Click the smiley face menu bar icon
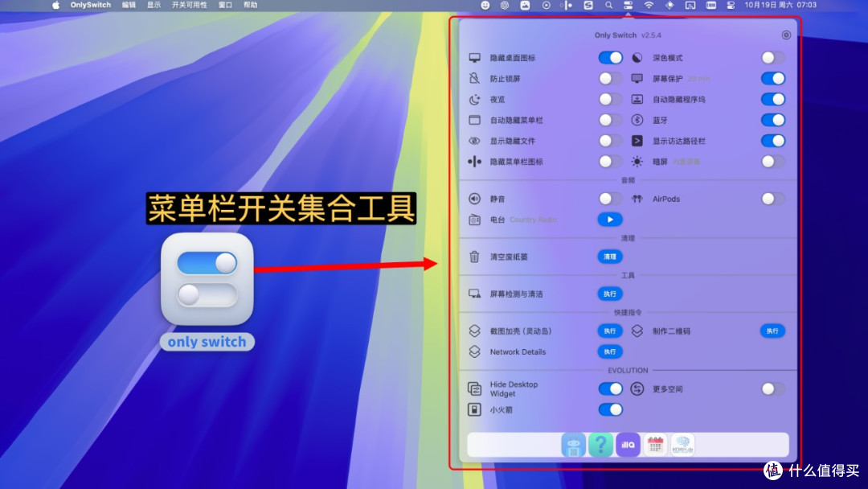The width and height of the screenshot is (868, 489). click(485, 5)
